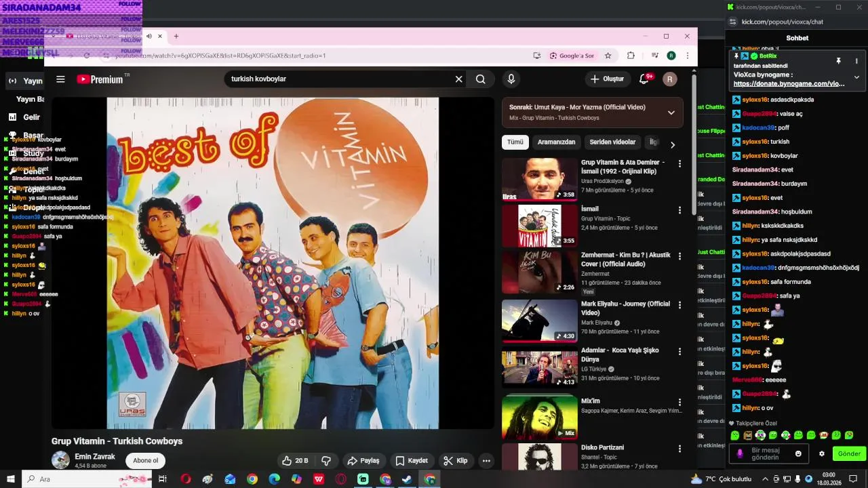The image size is (868, 488).
Task: Open Microsoft Edge from the taskbar
Action: point(274,479)
